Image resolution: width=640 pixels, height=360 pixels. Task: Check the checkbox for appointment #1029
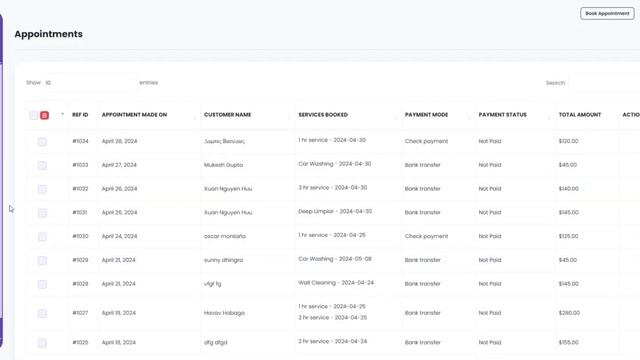click(x=42, y=260)
